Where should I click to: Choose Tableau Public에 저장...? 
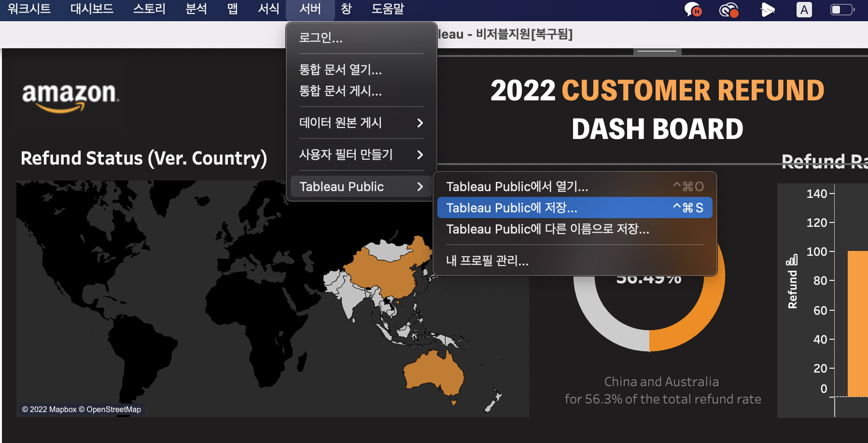click(x=574, y=208)
